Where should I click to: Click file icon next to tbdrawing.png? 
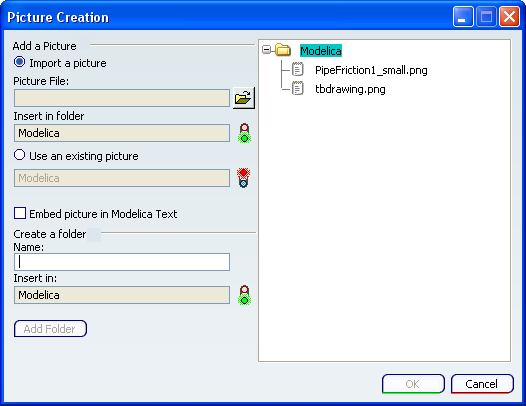[298, 89]
